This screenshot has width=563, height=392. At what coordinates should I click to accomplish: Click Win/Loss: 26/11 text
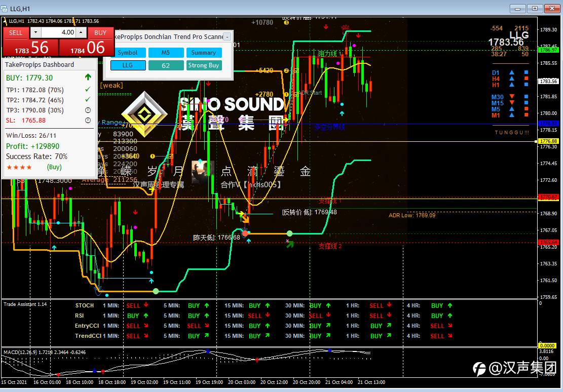click(31, 135)
